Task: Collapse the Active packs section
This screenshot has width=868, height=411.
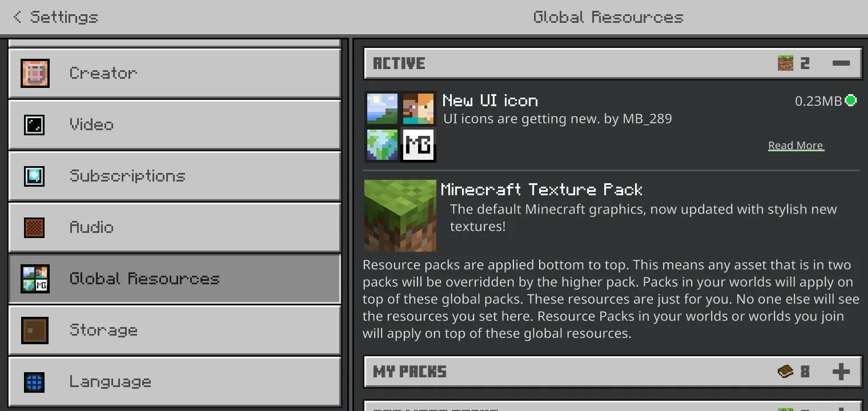Action: pos(841,63)
